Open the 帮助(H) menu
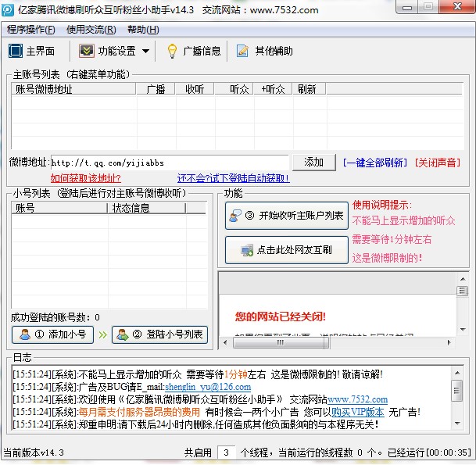This screenshot has height=465, width=476. [x=142, y=30]
